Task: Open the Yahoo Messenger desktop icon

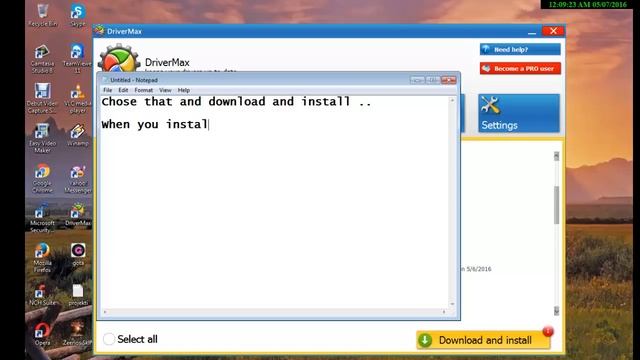Action: click(x=78, y=179)
